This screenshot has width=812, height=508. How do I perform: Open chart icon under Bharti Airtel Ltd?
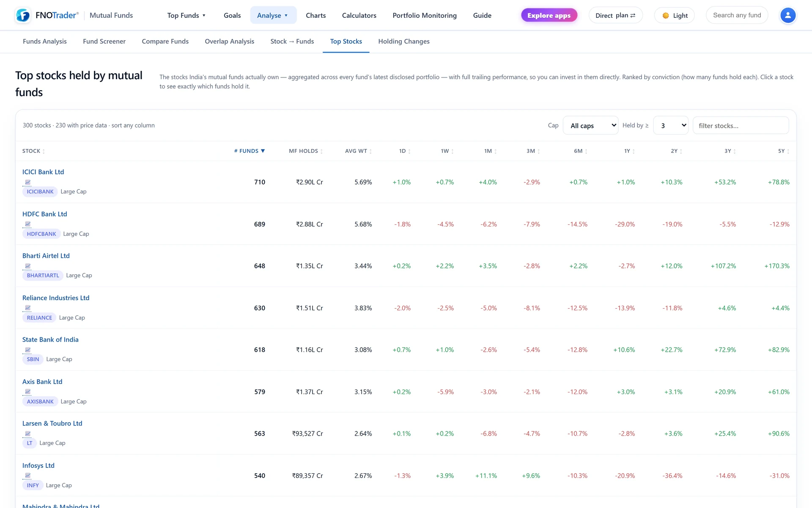(x=27, y=266)
